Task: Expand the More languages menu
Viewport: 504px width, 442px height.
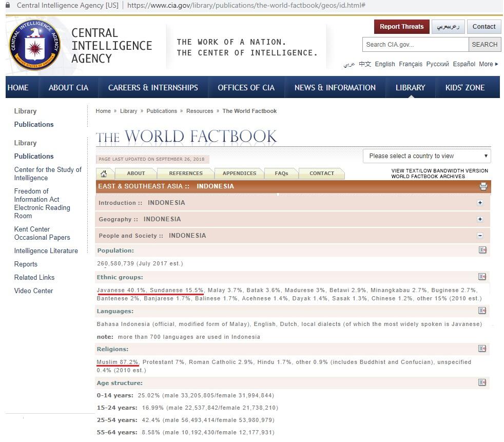Action: point(488,64)
